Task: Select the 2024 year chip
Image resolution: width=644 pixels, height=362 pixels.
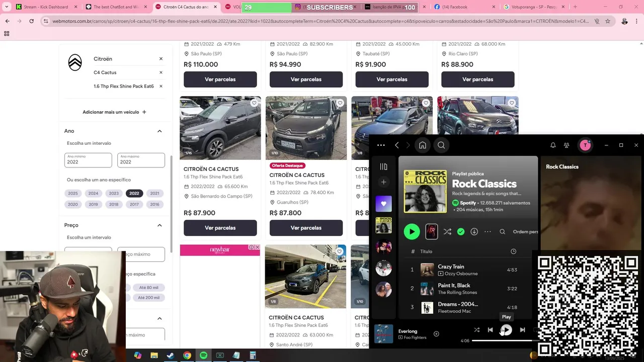Action: click(93, 193)
